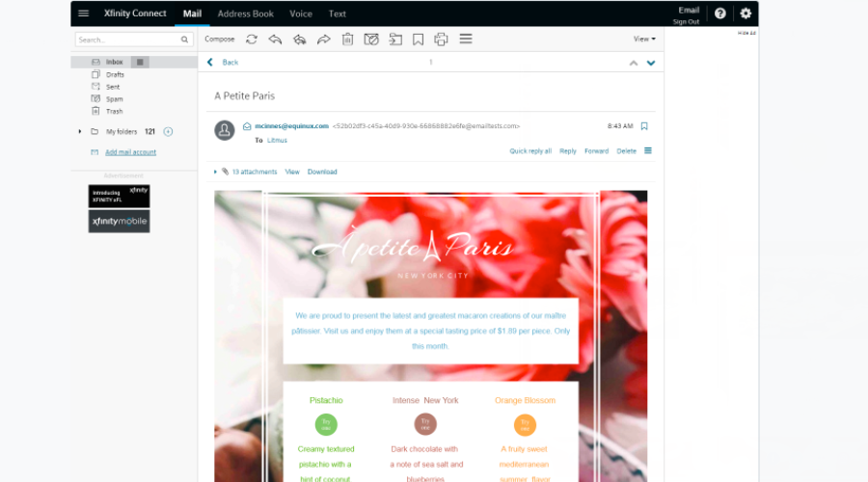Click the reply arrow icon in toolbar

(275, 40)
